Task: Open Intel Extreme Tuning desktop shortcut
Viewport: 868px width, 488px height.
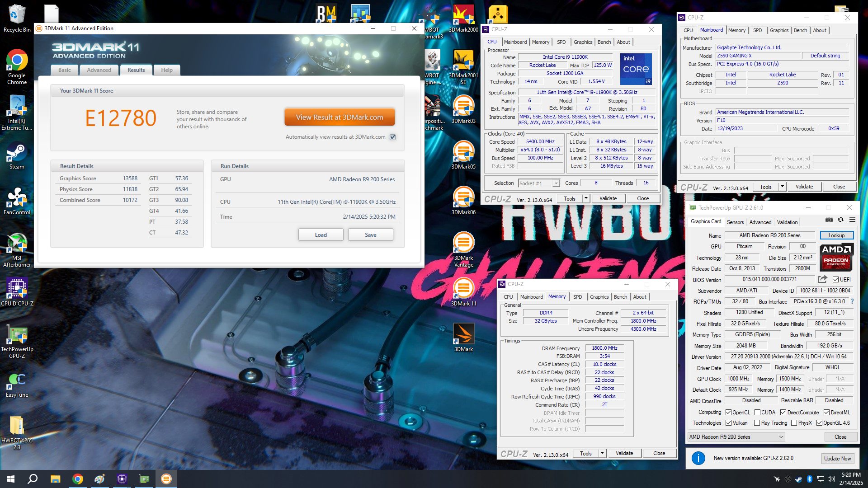Action: click(x=17, y=113)
